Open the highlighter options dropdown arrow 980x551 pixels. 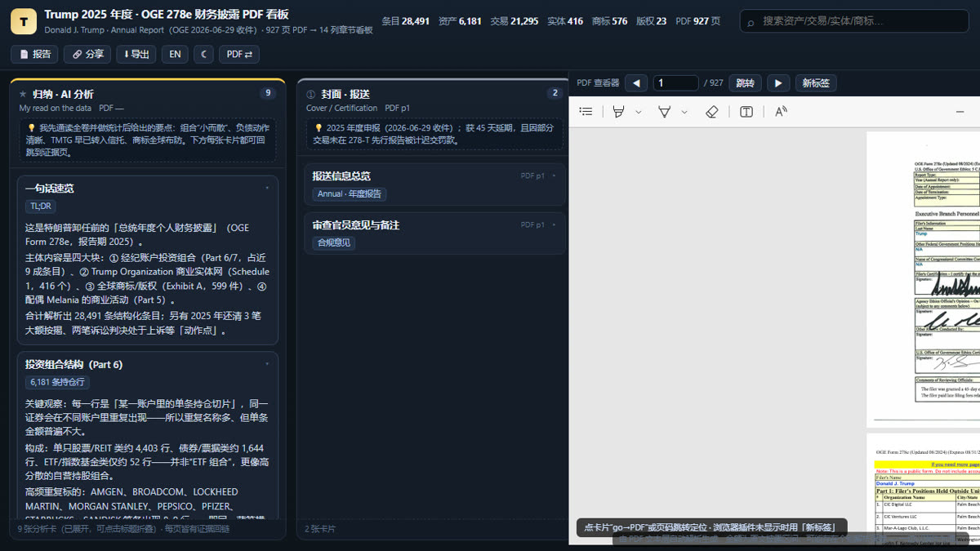pos(639,112)
